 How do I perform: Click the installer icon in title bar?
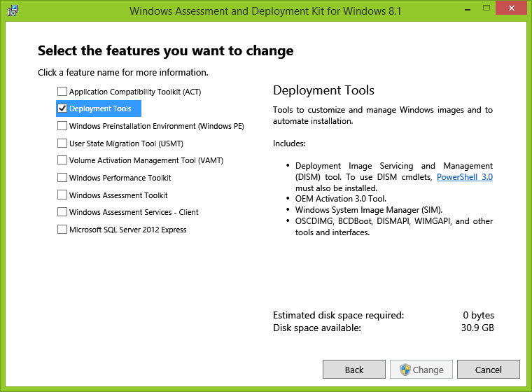[12, 10]
